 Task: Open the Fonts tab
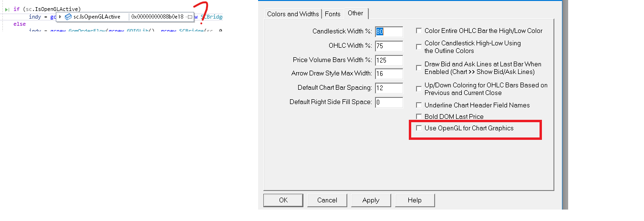click(332, 14)
